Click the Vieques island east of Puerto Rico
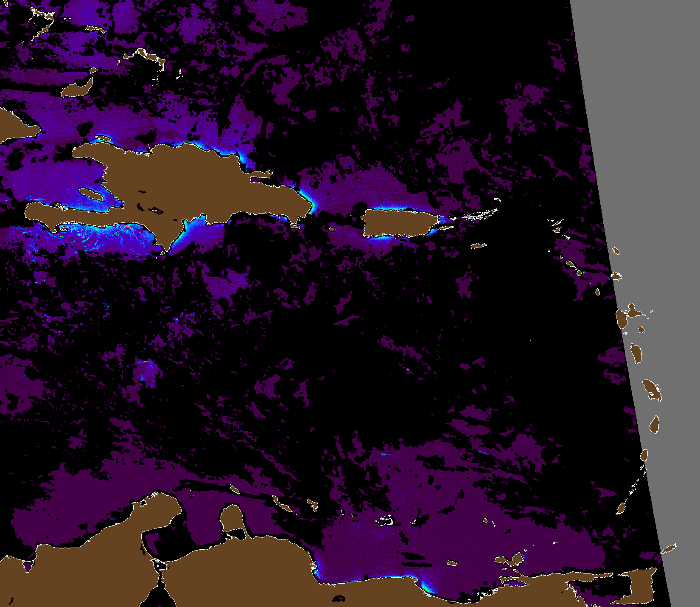The image size is (700, 607). (x=446, y=228)
